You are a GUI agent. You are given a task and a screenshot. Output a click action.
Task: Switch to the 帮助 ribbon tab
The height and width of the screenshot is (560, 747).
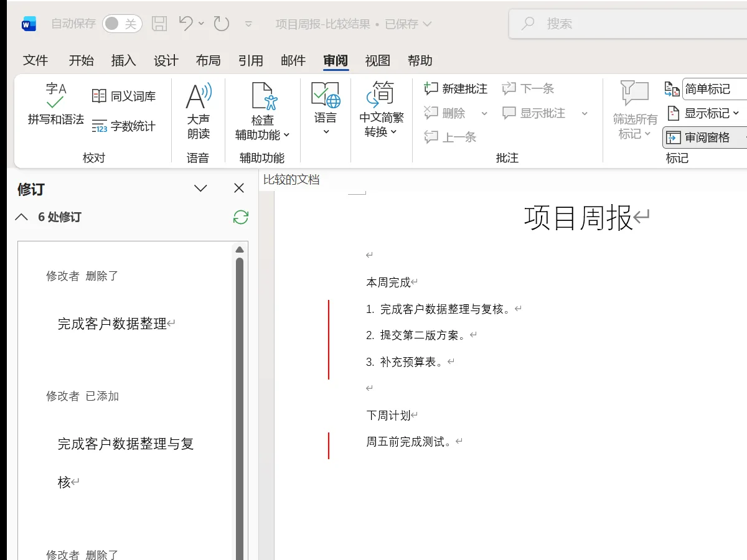[420, 60]
